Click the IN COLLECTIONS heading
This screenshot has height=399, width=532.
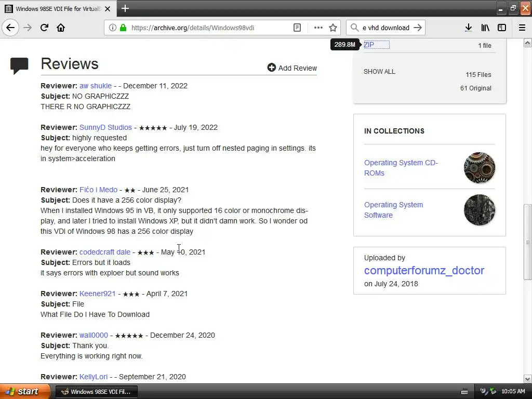click(x=394, y=131)
